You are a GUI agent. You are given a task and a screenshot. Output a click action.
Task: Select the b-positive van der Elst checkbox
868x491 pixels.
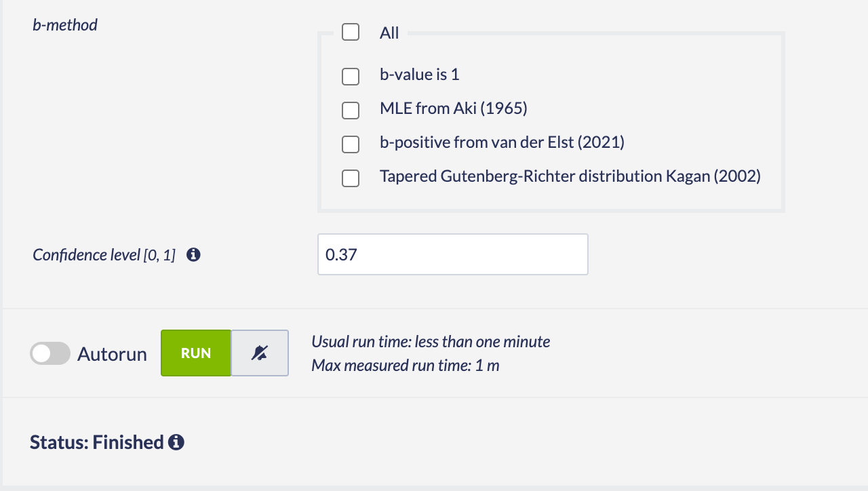coord(351,144)
